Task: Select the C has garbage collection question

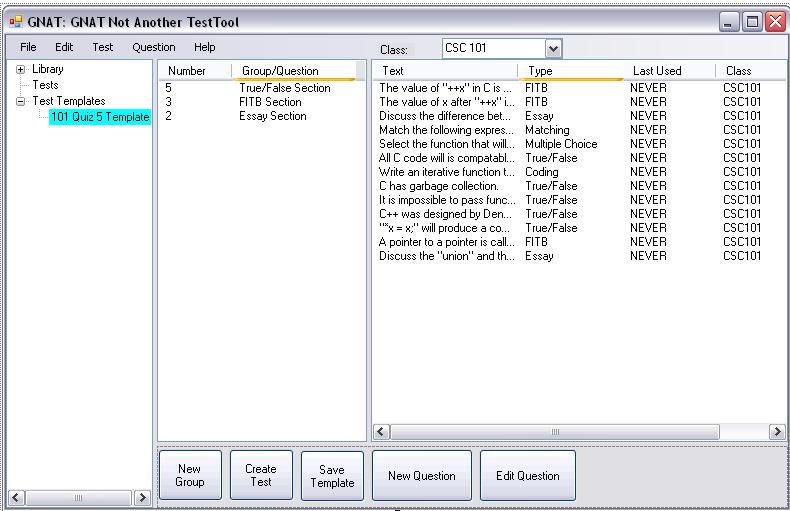Action: (438, 186)
